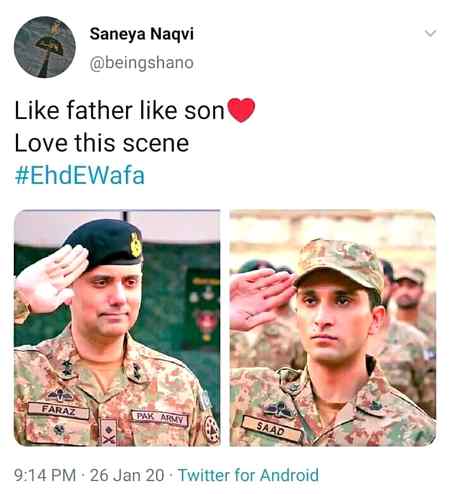The width and height of the screenshot is (450, 494).
Task: Click the red heart emoji
Action: click(241, 110)
